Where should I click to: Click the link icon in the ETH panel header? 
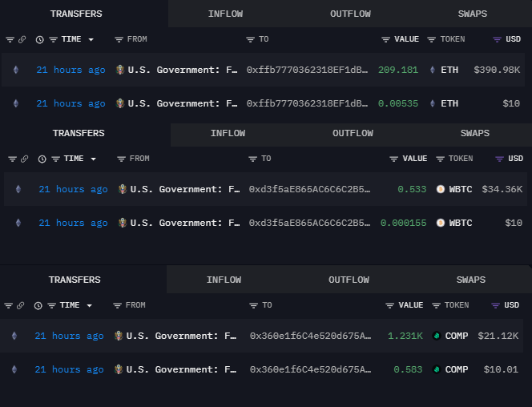click(22, 40)
